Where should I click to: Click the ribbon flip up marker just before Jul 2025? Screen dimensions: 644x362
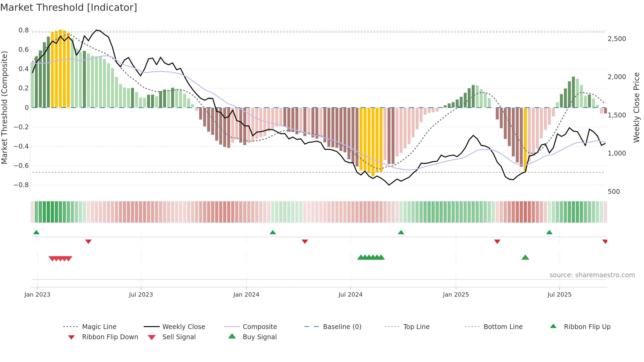pyautogui.click(x=549, y=232)
